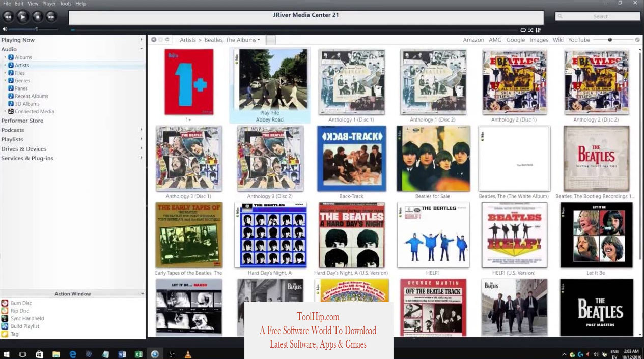Open the YouTube link
This screenshot has height=359, width=644.
579,40
